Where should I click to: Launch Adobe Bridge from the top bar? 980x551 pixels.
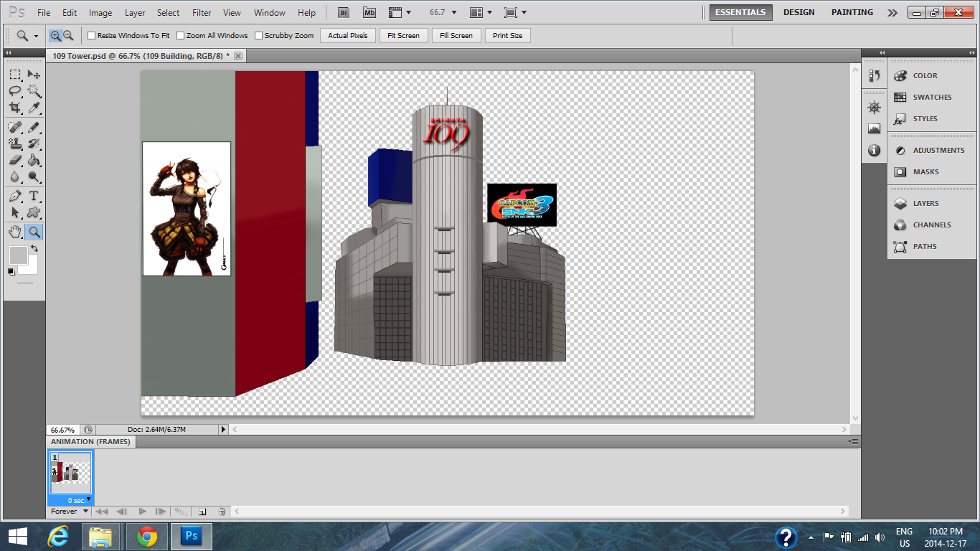click(344, 12)
